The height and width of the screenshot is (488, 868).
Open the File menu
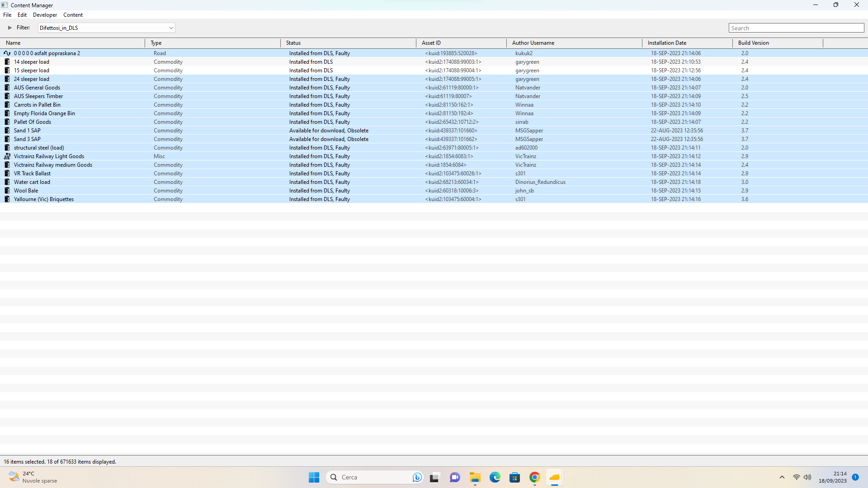tap(7, 15)
